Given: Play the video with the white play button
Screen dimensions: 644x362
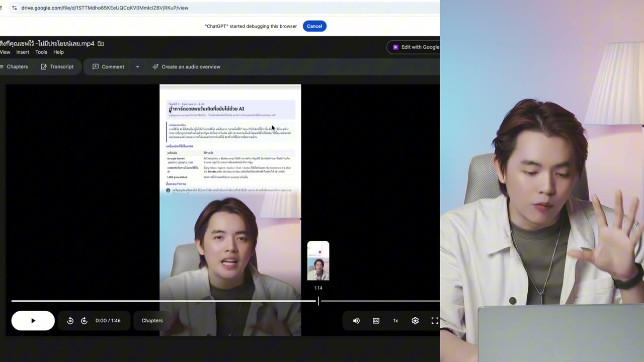Looking at the screenshot, I should click(x=33, y=321).
